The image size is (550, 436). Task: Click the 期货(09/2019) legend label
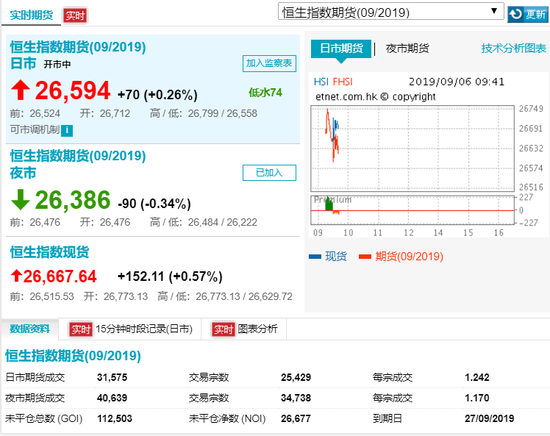click(409, 256)
